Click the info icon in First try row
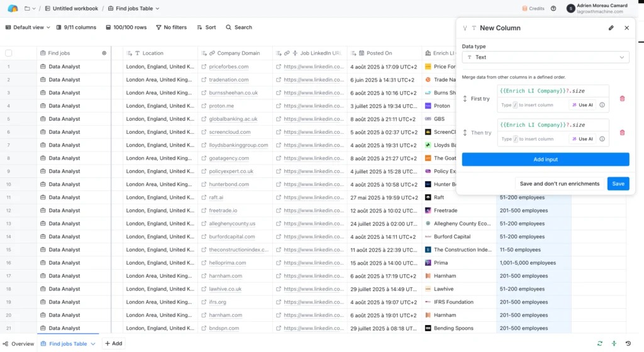The image size is (644, 352). pyautogui.click(x=602, y=105)
